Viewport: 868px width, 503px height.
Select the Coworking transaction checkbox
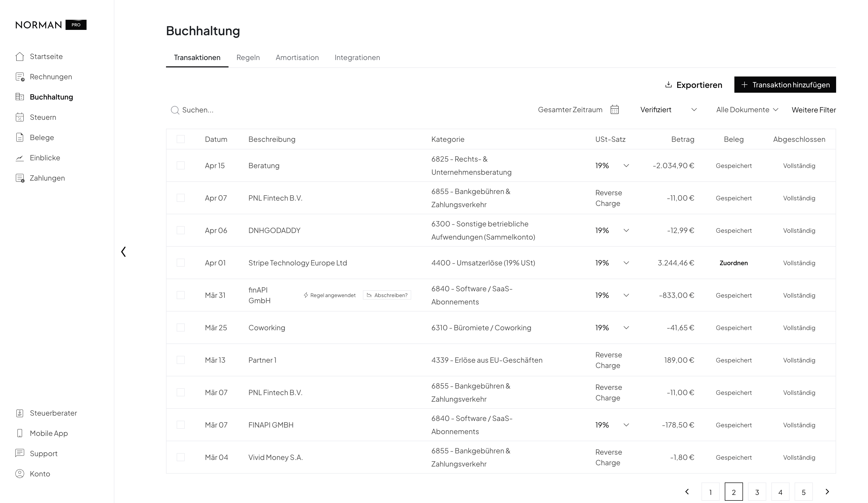tap(180, 328)
